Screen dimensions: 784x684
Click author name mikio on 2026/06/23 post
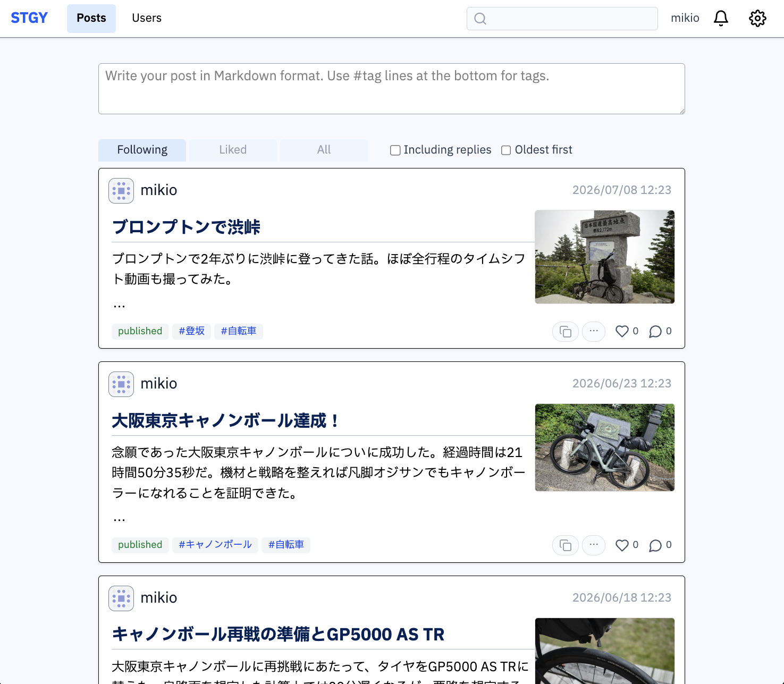coord(159,384)
